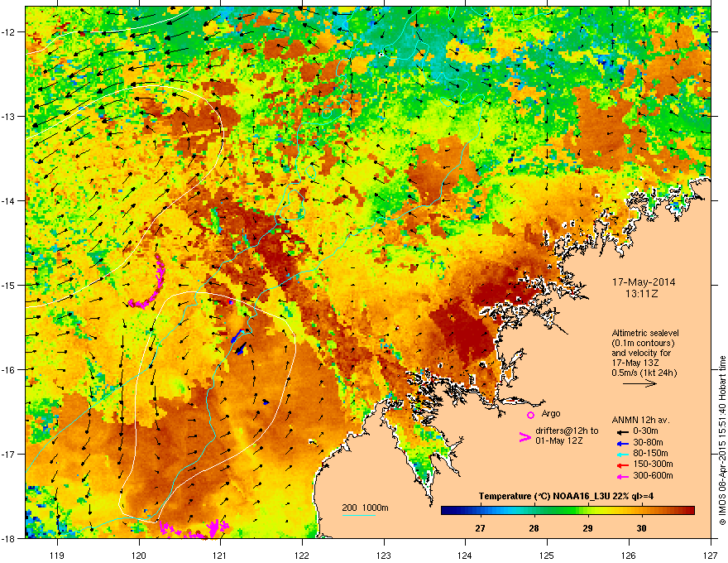Click the 'drifters@12h to' legend label
This screenshot has width=728, height=563.
coord(567,431)
